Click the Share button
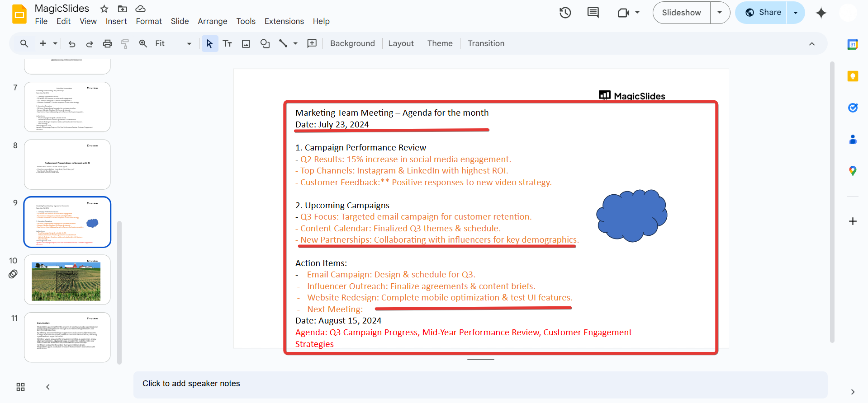Image resolution: width=868 pixels, height=403 pixels. (x=763, y=13)
